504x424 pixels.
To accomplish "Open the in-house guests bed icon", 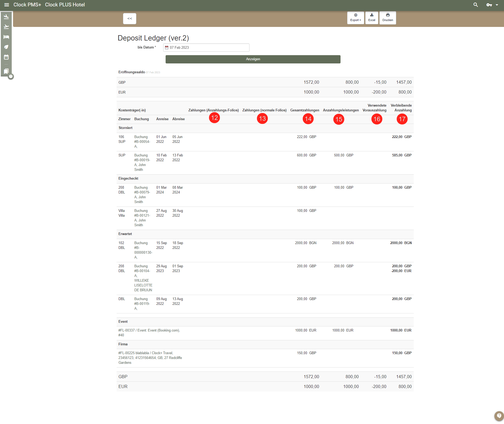I will (6, 37).
